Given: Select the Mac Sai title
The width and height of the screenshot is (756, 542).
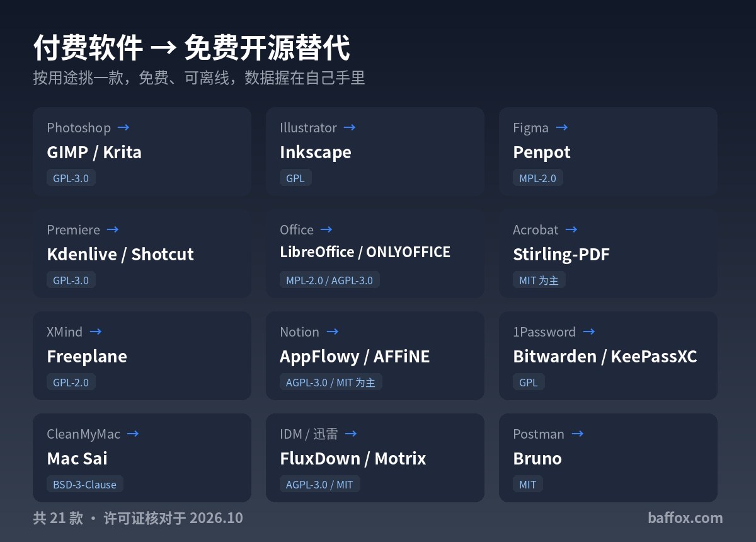Looking at the screenshot, I should [77, 458].
